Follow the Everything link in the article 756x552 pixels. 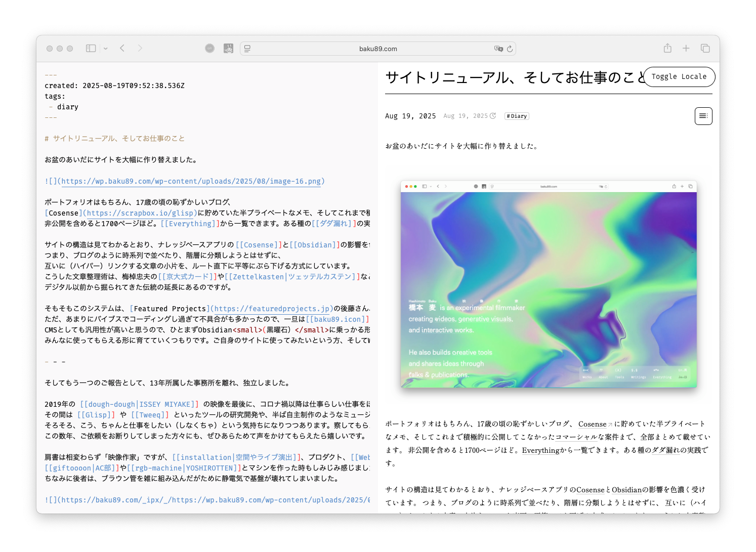[540, 450]
